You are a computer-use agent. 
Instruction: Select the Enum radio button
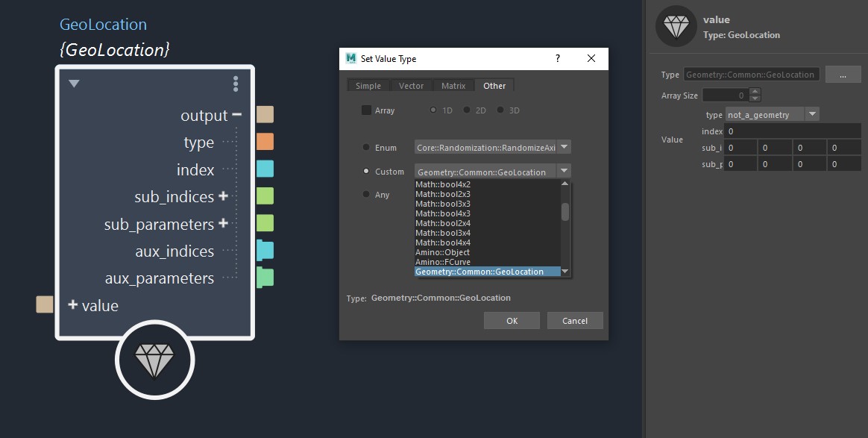click(x=366, y=148)
